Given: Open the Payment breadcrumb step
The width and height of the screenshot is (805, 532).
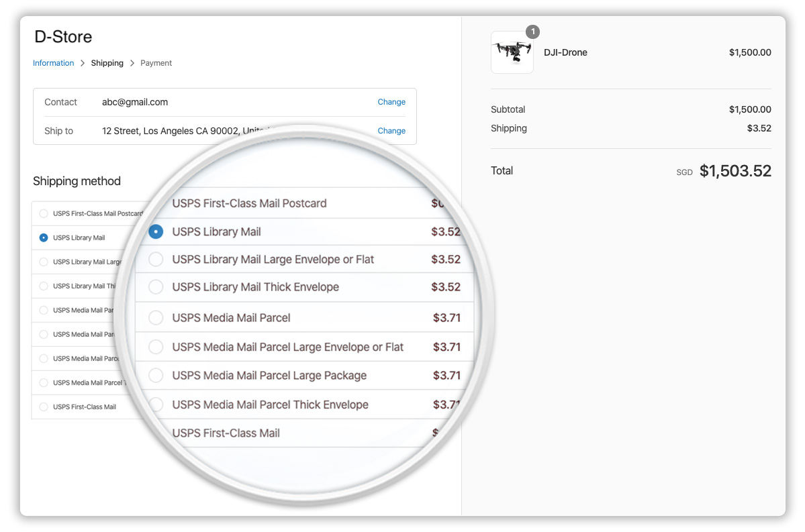Looking at the screenshot, I should click(156, 63).
